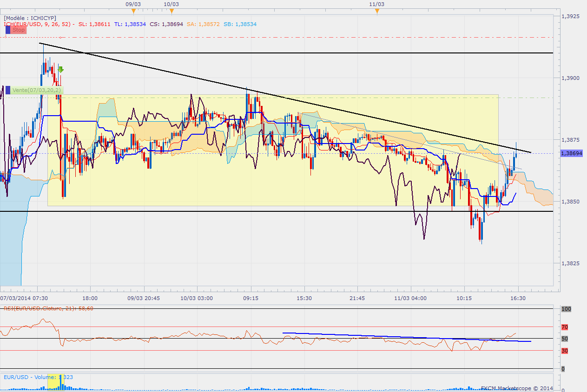Viewport: 587px width, 392px height.
Task: Click the 1,3825 price axis label
Action: 571,263
